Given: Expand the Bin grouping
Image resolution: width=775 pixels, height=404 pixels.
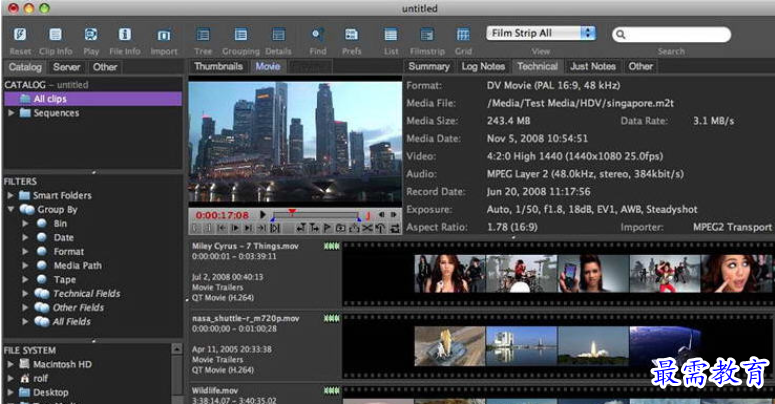Looking at the screenshot, I should pyautogui.click(x=25, y=224).
